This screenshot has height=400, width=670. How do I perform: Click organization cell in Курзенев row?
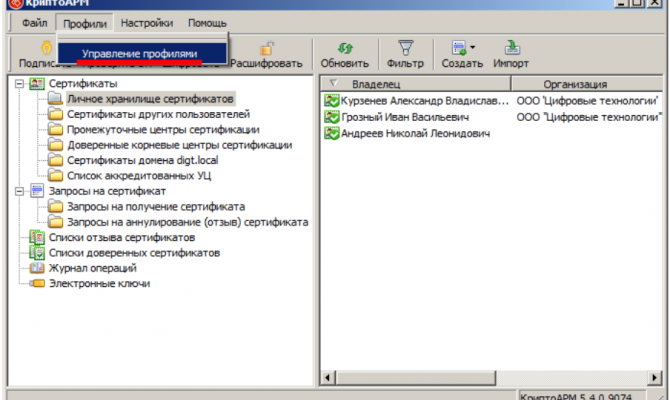coord(588,101)
